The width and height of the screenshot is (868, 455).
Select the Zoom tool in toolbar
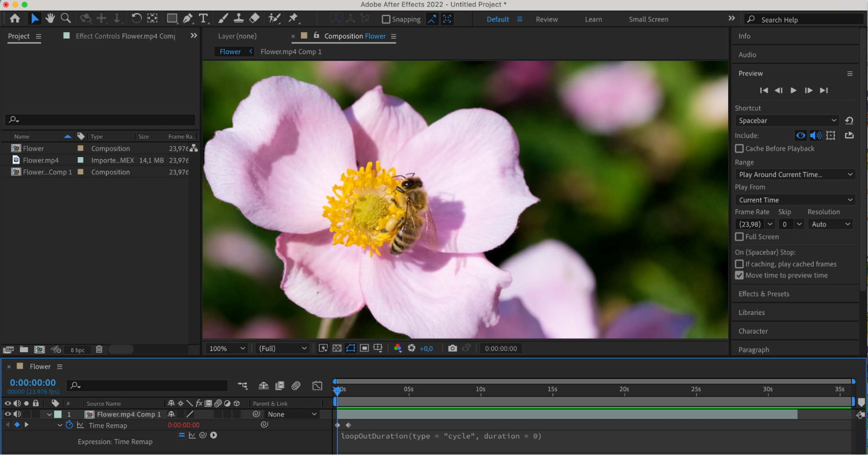coord(66,18)
